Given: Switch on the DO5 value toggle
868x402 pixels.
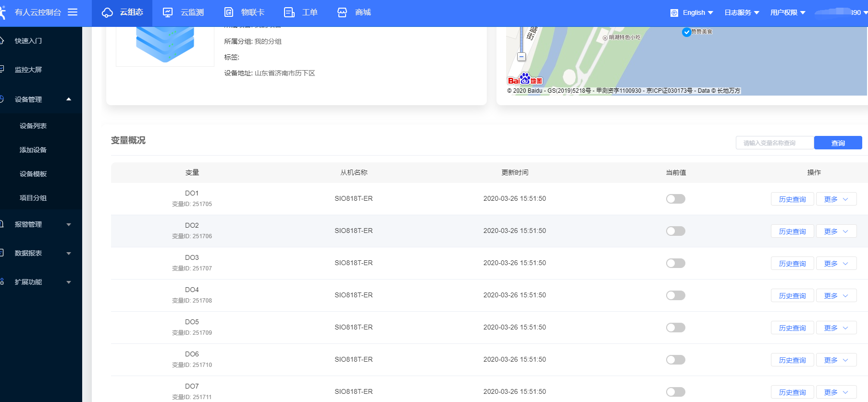Looking at the screenshot, I should (x=675, y=328).
